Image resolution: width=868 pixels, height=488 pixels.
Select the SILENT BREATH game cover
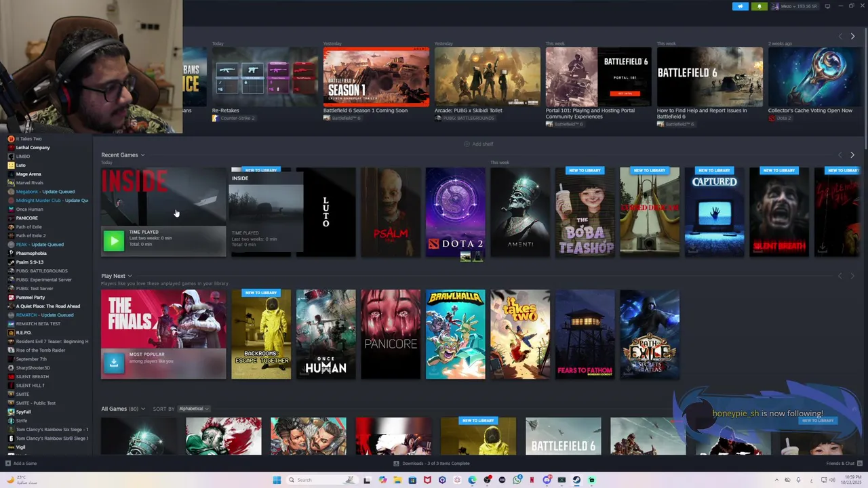(779, 212)
